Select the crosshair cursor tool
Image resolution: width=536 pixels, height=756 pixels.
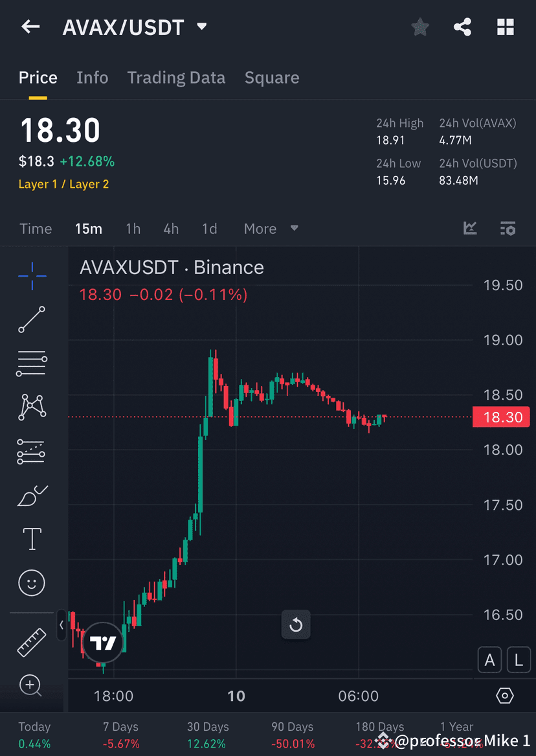point(32,276)
